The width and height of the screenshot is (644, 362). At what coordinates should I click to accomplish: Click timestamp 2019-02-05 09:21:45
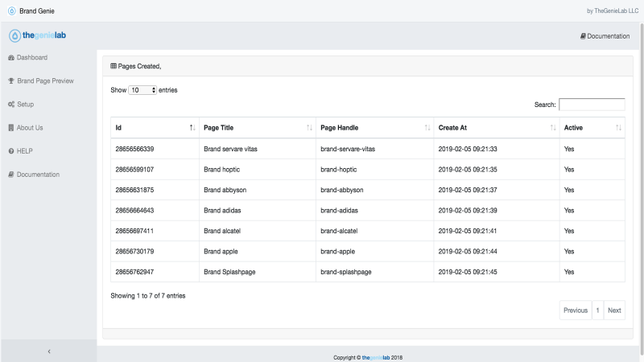(468, 272)
